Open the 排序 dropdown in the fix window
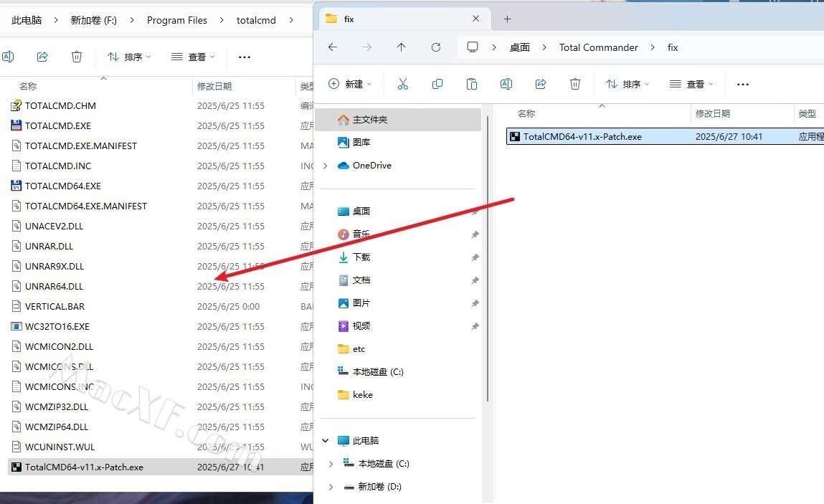824x504 pixels. tap(628, 84)
